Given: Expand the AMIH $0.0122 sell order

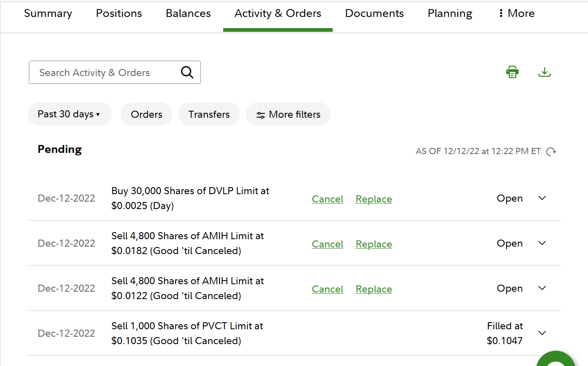Looking at the screenshot, I should coord(542,288).
